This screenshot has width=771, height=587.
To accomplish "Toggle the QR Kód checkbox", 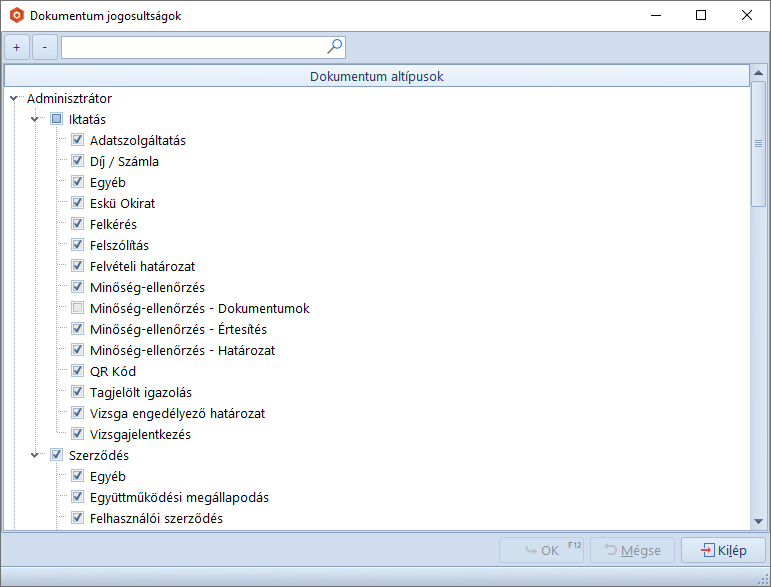I will (77, 371).
